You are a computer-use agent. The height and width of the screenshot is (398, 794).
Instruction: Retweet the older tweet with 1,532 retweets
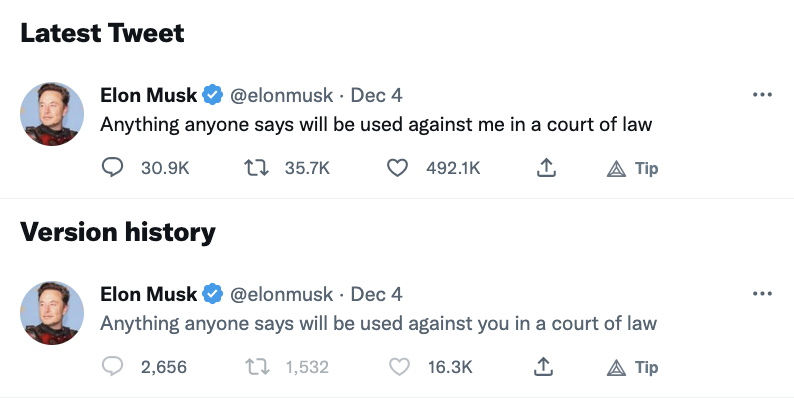click(x=257, y=367)
